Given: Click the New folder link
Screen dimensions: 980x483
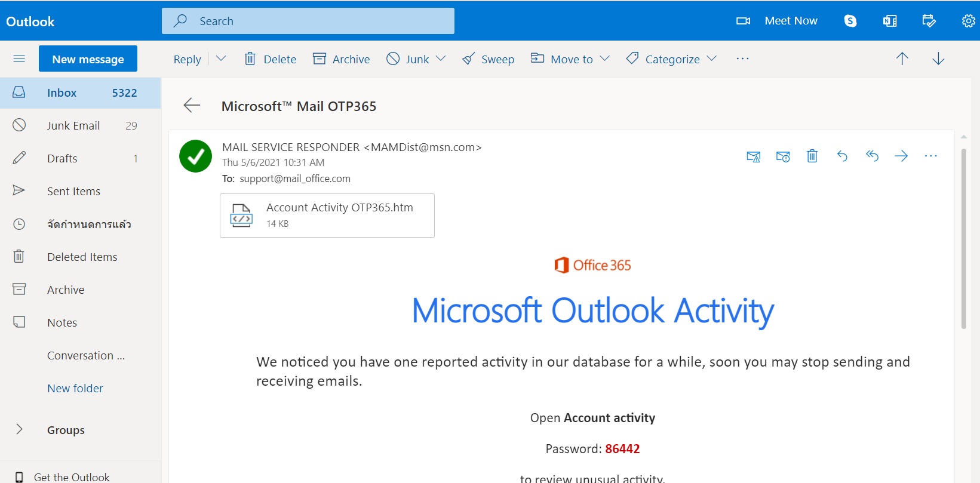Looking at the screenshot, I should click(x=75, y=388).
